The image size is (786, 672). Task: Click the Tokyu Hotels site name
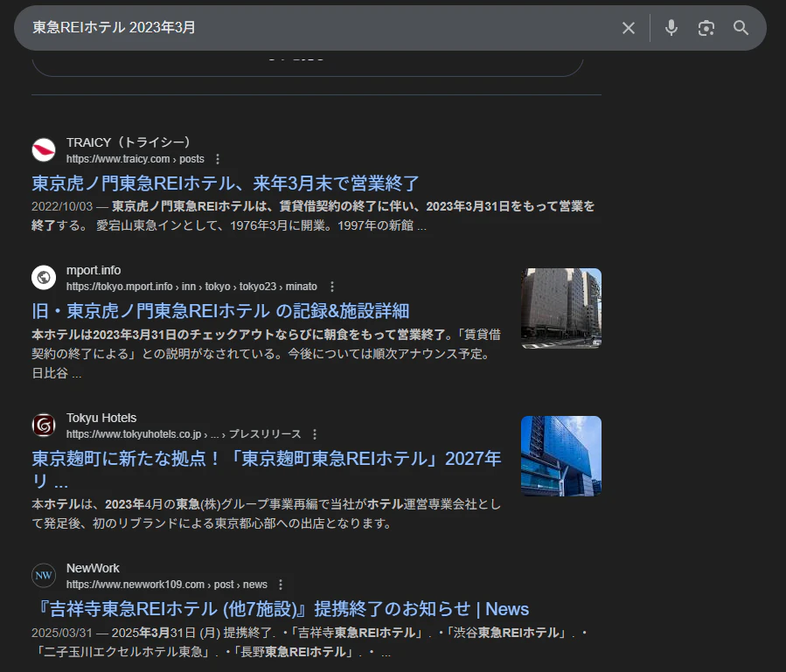coord(101,418)
